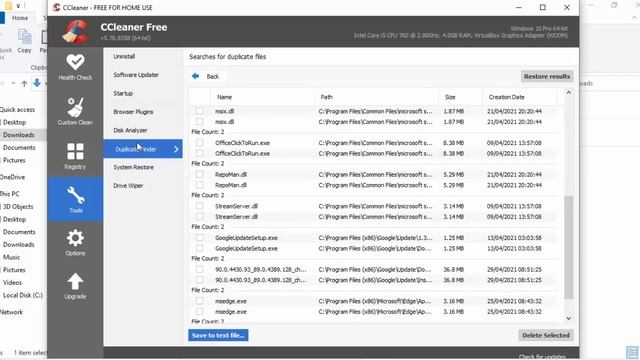The image size is (640, 360).
Task: Open the Disk Analyzer tool
Action: 130,130
